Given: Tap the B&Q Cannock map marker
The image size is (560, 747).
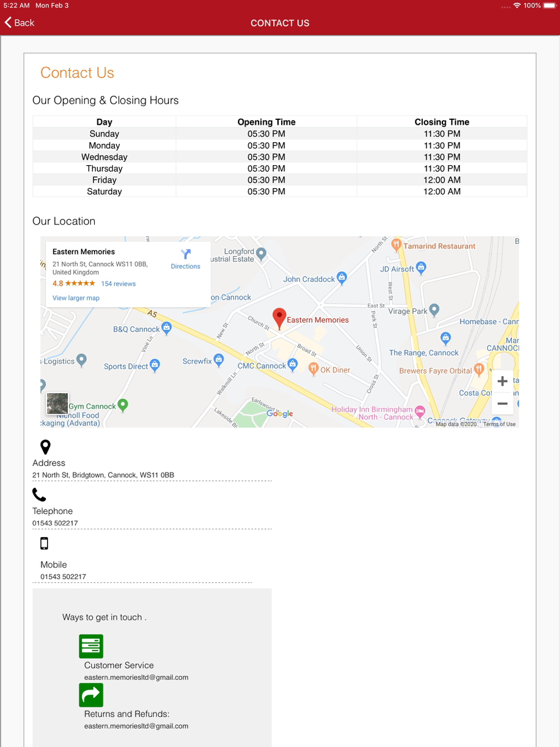Looking at the screenshot, I should 166,328.
